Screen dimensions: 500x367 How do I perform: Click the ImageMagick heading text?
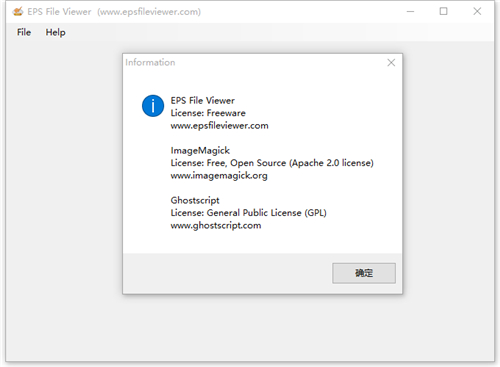pos(200,151)
